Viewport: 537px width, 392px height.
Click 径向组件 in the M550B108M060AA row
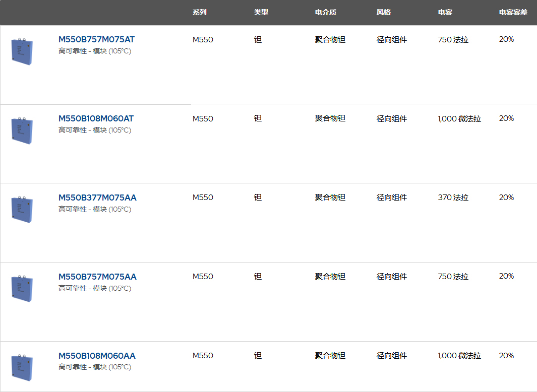click(391, 356)
